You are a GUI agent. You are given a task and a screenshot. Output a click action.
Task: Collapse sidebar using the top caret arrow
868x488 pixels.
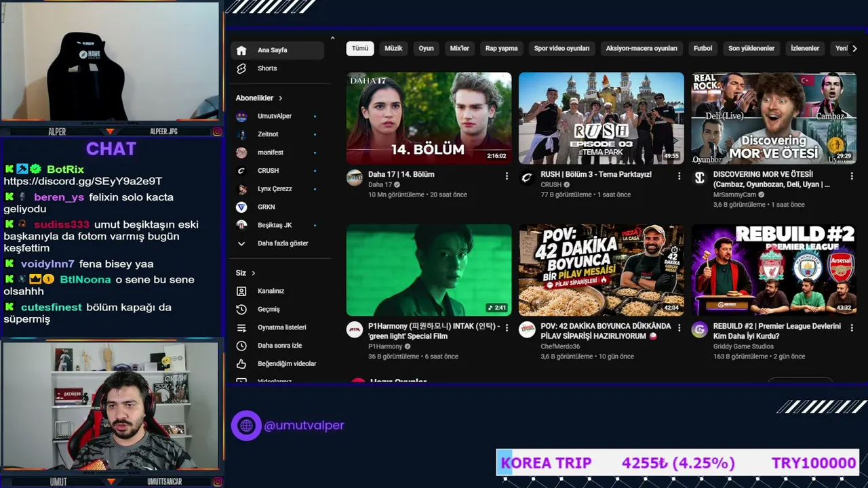click(332, 38)
